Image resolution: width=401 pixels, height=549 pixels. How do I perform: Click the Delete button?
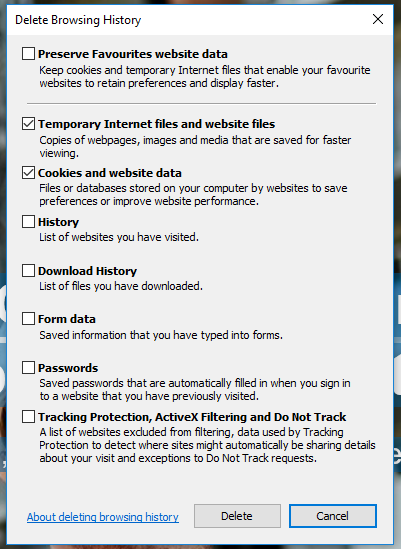click(237, 516)
